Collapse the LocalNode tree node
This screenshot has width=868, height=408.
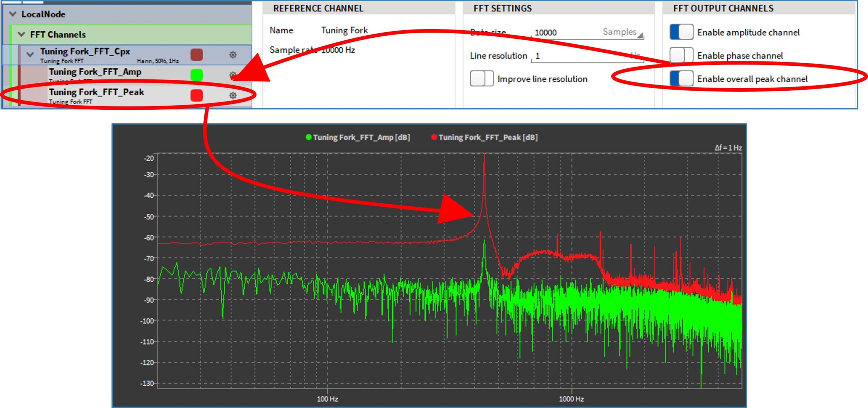12,14
